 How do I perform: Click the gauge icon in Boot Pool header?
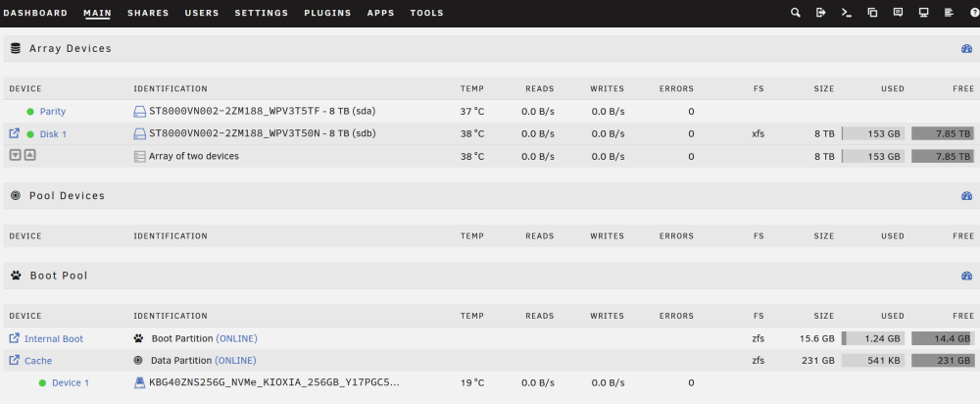[967, 276]
